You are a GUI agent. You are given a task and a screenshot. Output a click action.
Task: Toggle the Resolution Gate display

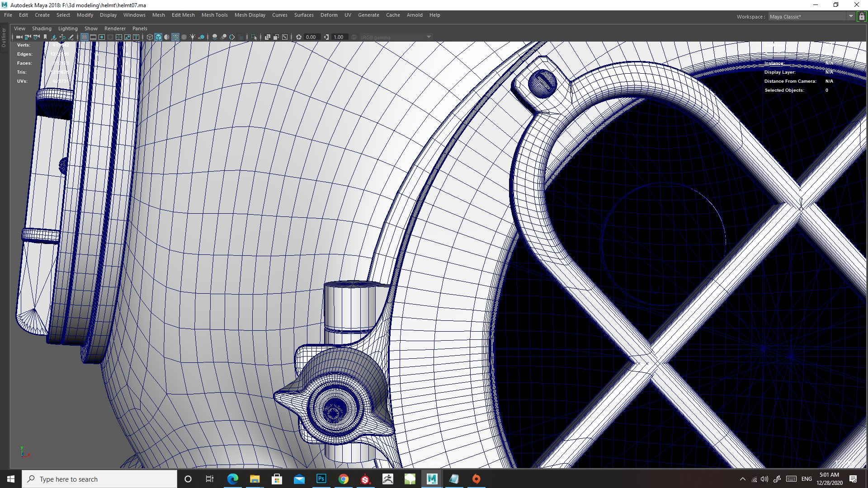pyautogui.click(x=102, y=37)
